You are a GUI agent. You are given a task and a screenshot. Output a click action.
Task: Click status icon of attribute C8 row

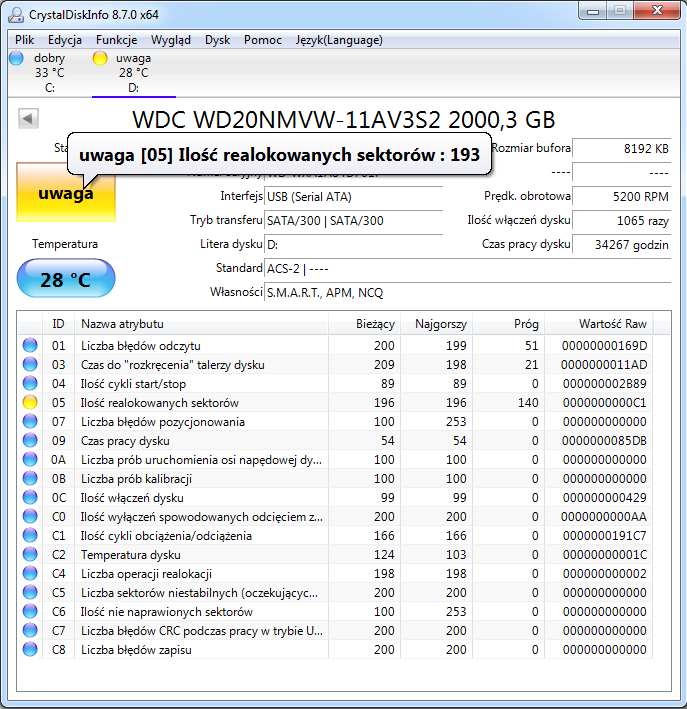(30, 649)
